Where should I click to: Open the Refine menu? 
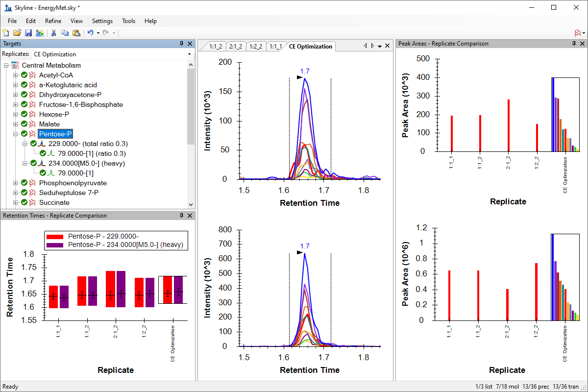[53, 21]
